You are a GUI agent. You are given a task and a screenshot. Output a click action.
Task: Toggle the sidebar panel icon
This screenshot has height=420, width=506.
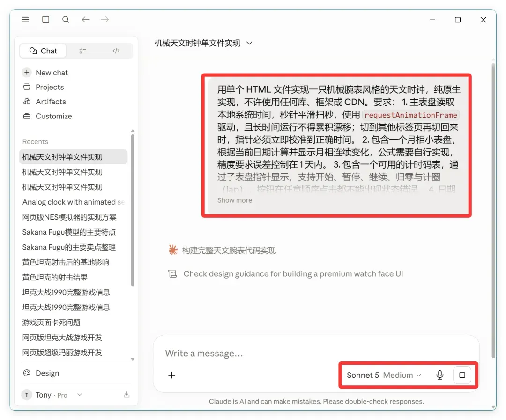pos(46,20)
